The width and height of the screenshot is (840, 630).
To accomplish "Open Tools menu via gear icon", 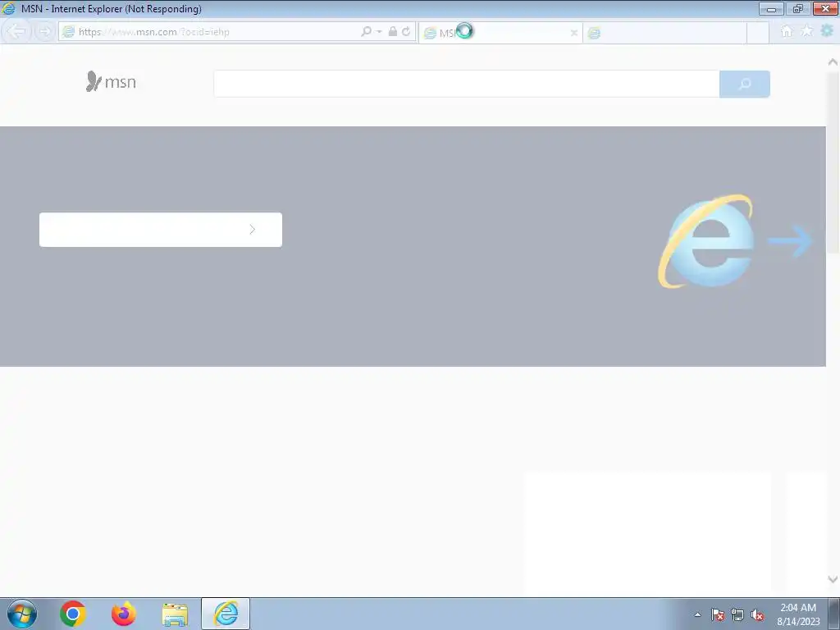I will pos(827,31).
